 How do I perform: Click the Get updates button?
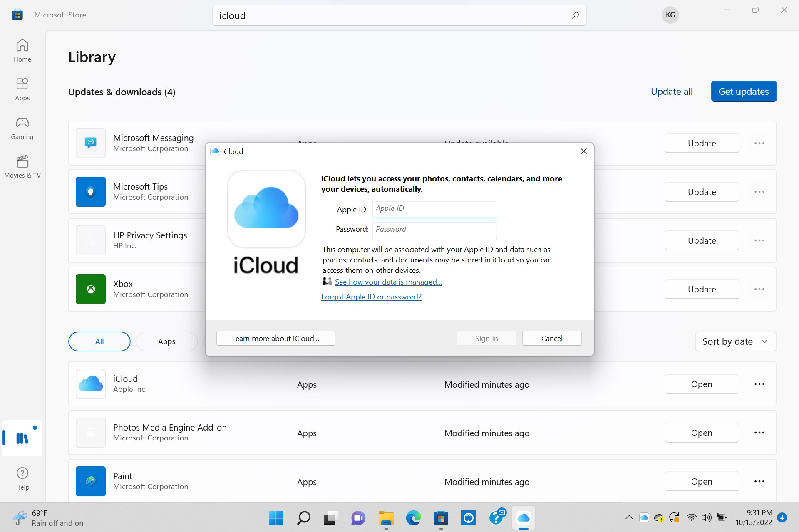(743, 91)
